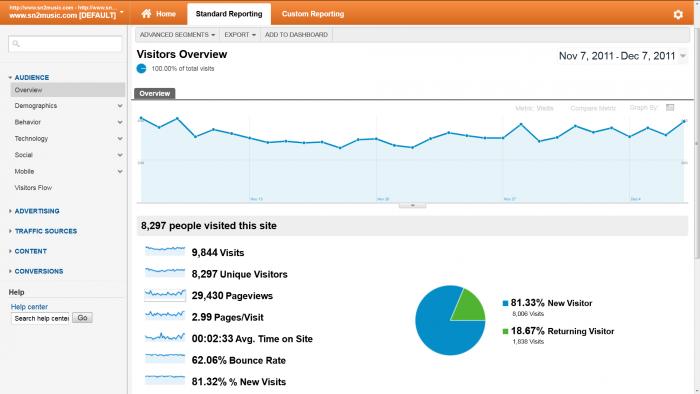Click the Pageviews sparkline thumbnail
Image resolution: width=700 pixels, height=394 pixels.
(165, 294)
